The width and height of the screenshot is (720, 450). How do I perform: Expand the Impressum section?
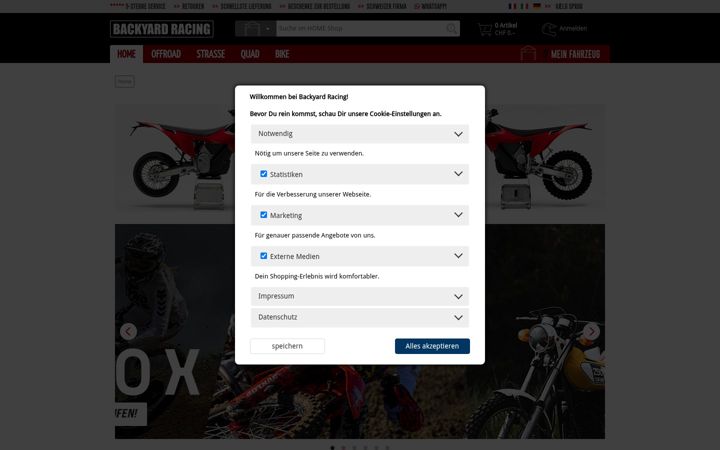[x=360, y=296]
